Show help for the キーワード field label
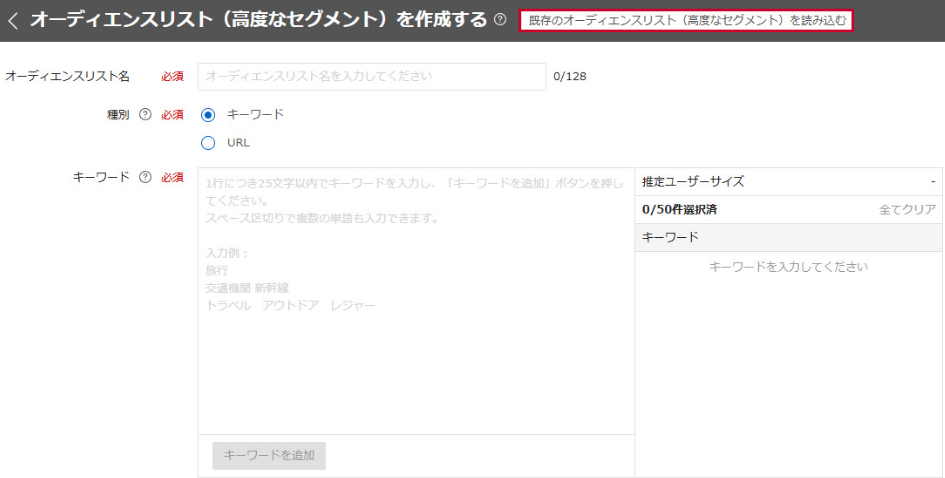Screen dimensions: 945x478 tap(145, 177)
